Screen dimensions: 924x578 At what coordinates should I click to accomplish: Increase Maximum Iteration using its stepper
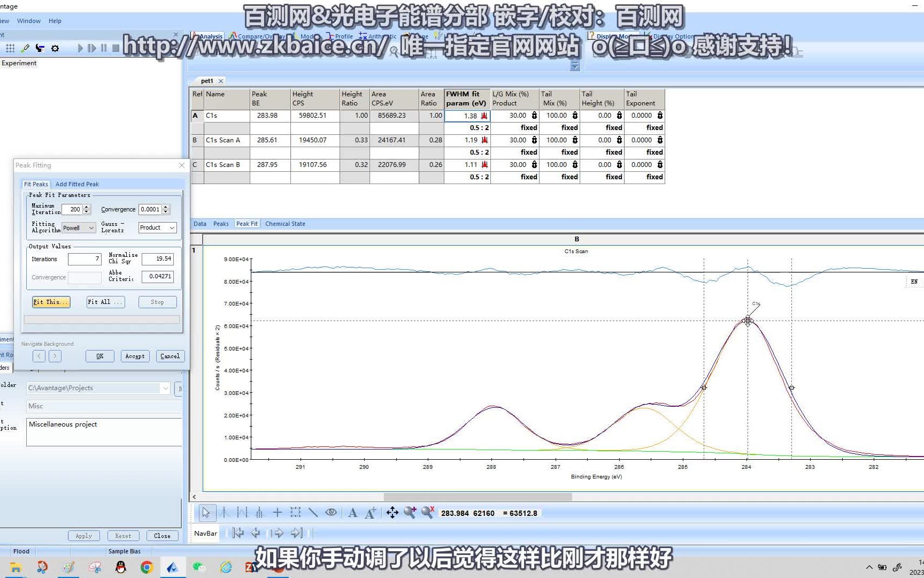click(87, 207)
